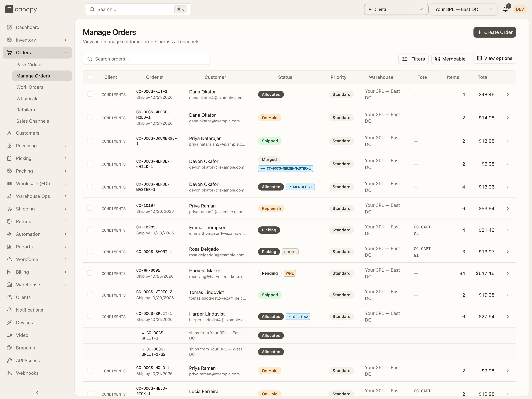Click the Devices plug icon
The height and width of the screenshot is (399, 532).
pos(9,323)
